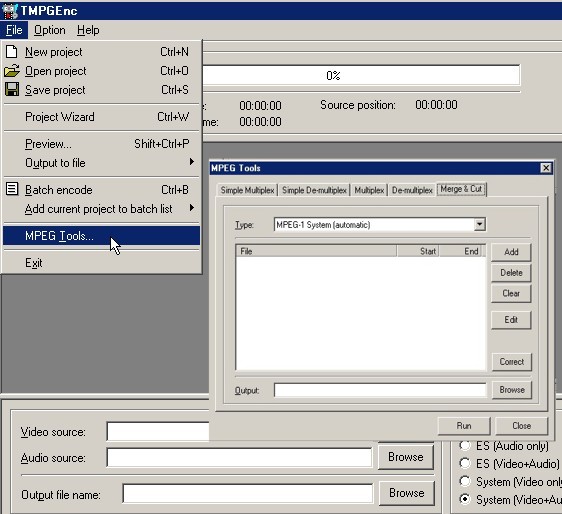This screenshot has width=562, height=514.
Task: Open the Option menu
Action: coord(50,30)
